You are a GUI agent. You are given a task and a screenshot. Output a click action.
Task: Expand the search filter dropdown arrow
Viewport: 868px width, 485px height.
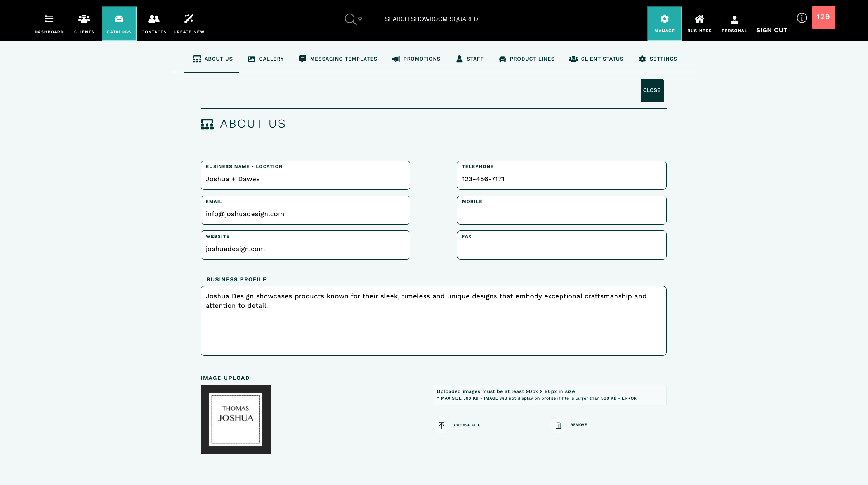360,19
